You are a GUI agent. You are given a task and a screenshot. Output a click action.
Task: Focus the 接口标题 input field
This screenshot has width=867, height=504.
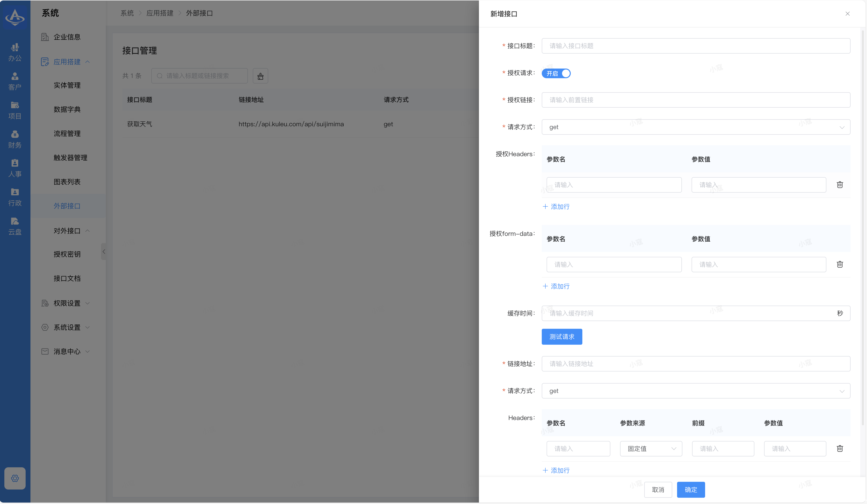(x=696, y=46)
